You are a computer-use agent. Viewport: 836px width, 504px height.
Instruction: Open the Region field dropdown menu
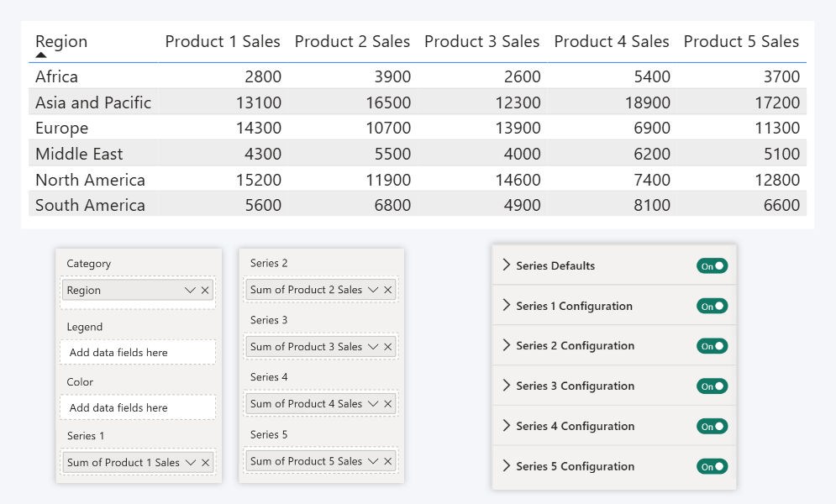pyautogui.click(x=190, y=291)
